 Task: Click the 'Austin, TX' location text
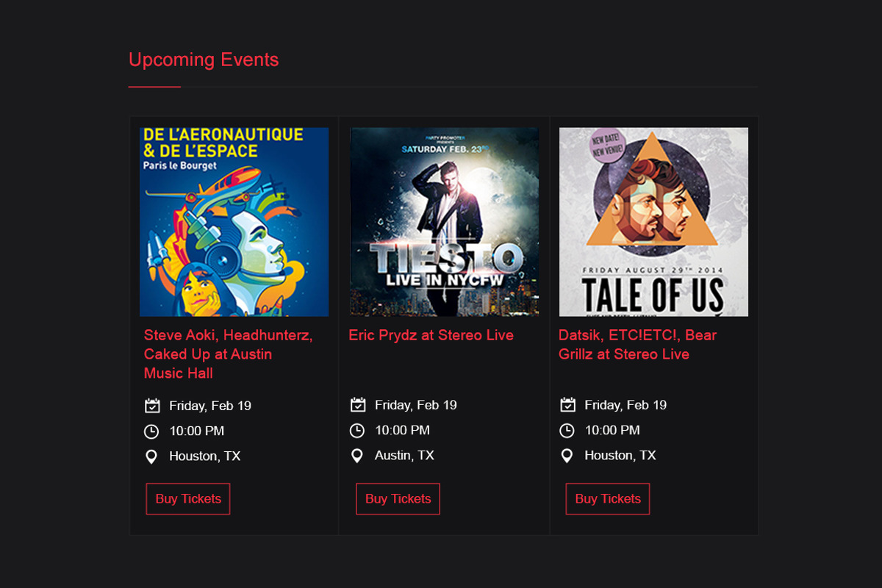(x=404, y=456)
